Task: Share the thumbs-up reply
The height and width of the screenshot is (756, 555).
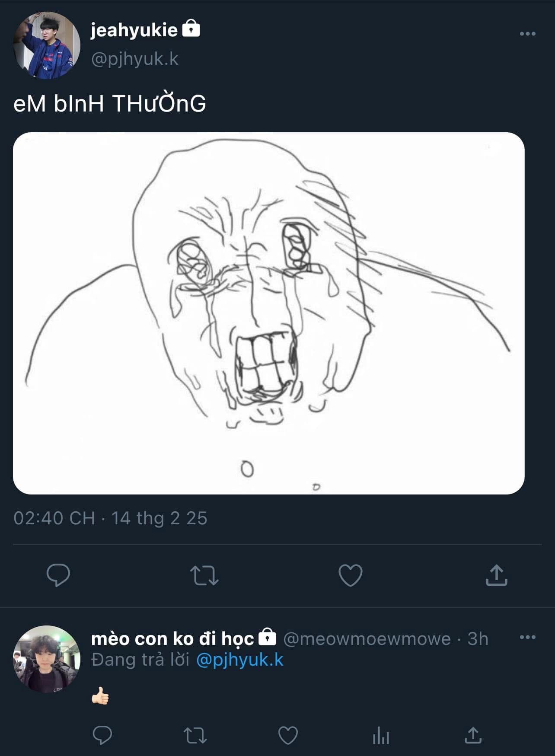Action: click(473, 735)
